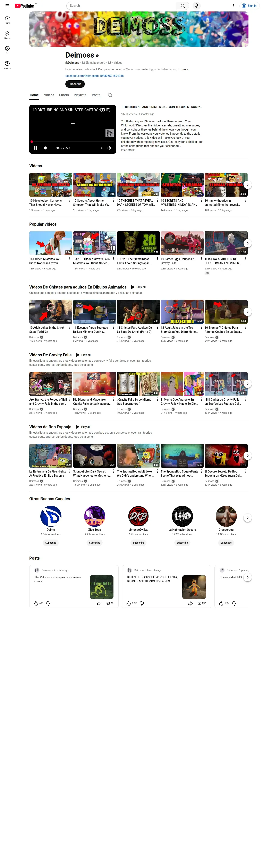Share the Rake en los simpsons post
This screenshot has width=263, height=868.
pos(99,603)
